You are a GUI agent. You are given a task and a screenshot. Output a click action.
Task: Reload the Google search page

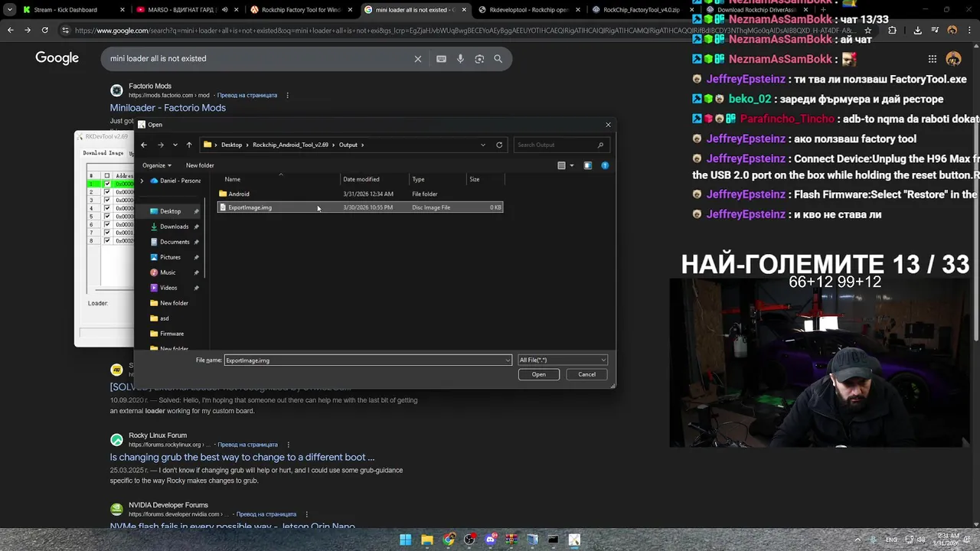tap(44, 30)
